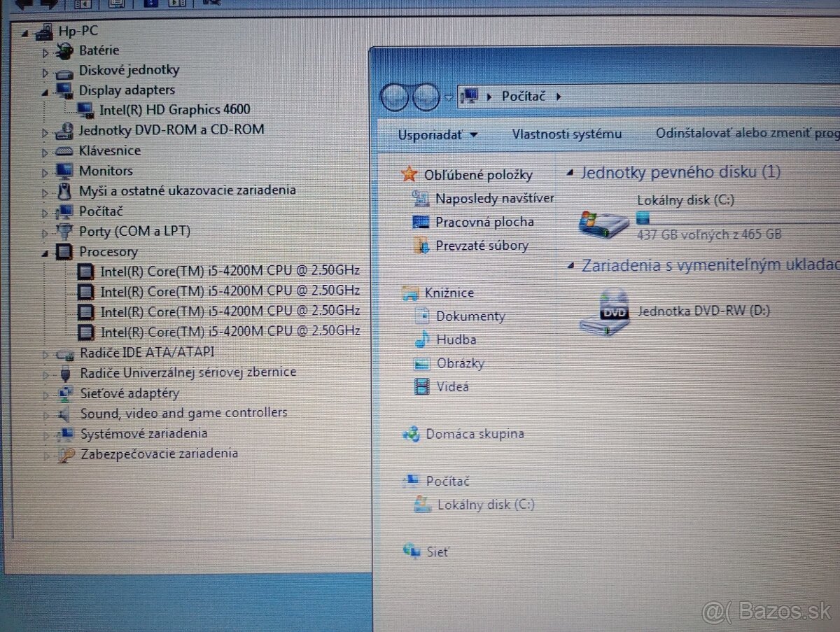Click the 437 GB voľných z 465 GB text
Image resolution: width=840 pixels, height=632 pixels.
click(x=709, y=235)
